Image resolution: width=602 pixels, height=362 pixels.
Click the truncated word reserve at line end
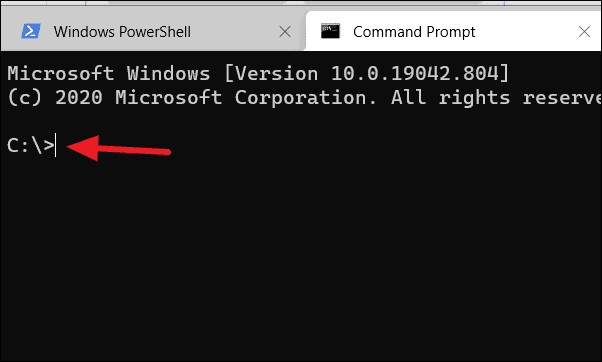562,98
